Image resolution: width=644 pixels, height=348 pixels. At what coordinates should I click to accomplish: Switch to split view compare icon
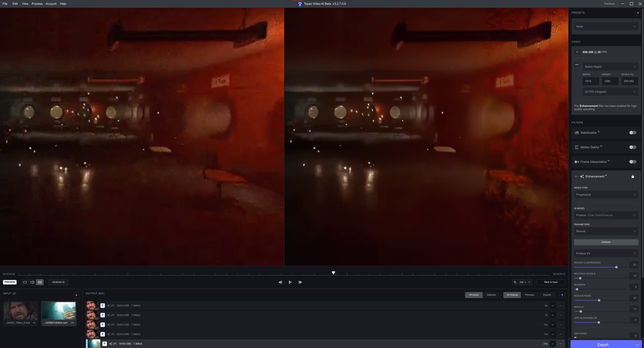(33, 282)
